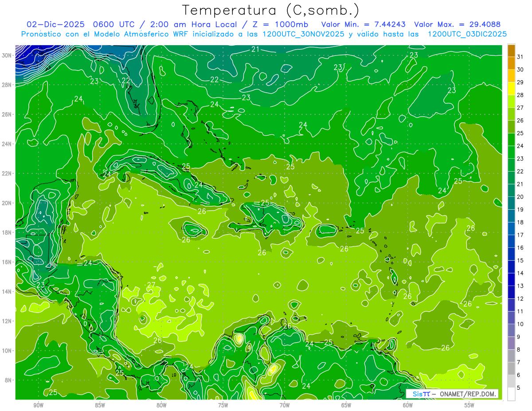The image size is (532, 411).
Task: Click "Valor Max. = 29.4088" text
Action: (457, 24)
